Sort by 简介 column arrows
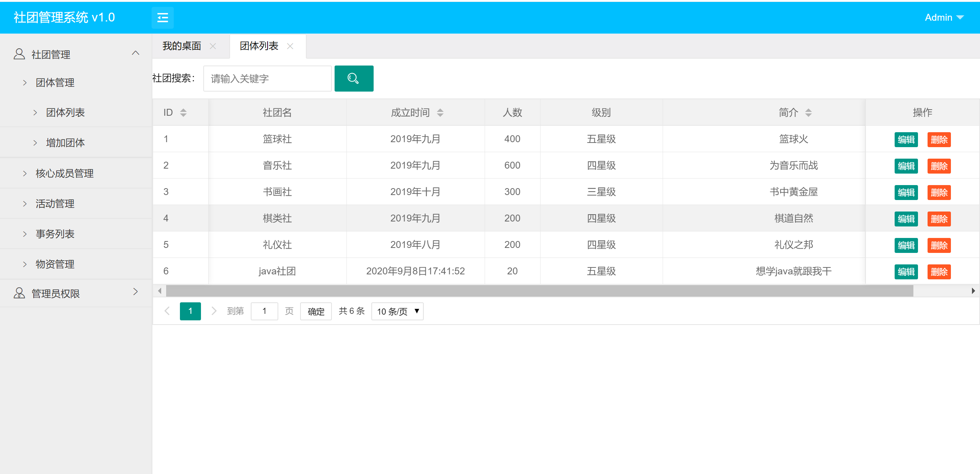The height and width of the screenshot is (474, 980). [808, 112]
